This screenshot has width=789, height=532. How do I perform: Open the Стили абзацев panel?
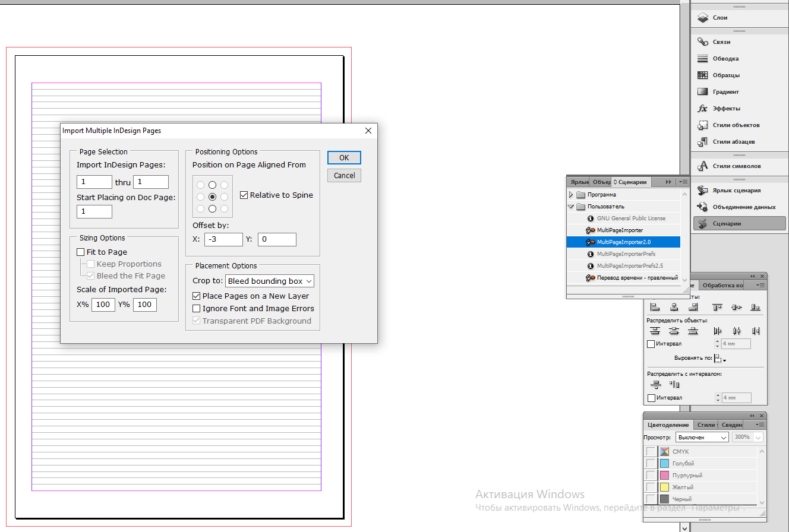tap(739, 142)
